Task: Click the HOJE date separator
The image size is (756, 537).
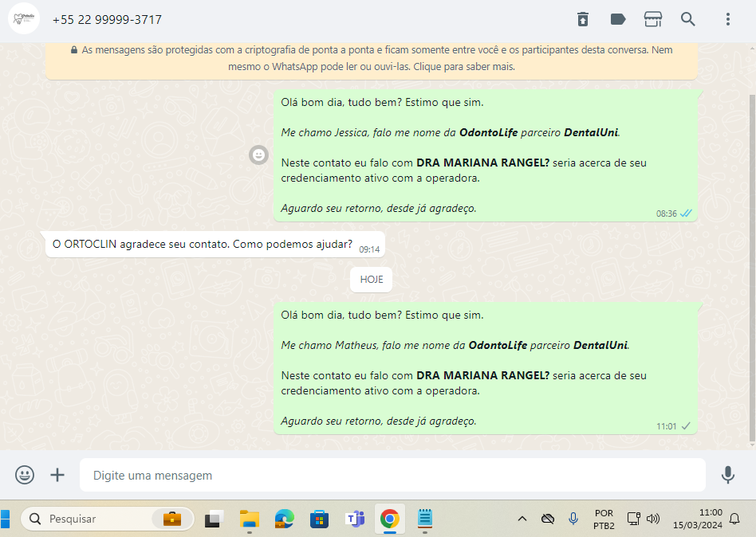Action: point(372,280)
